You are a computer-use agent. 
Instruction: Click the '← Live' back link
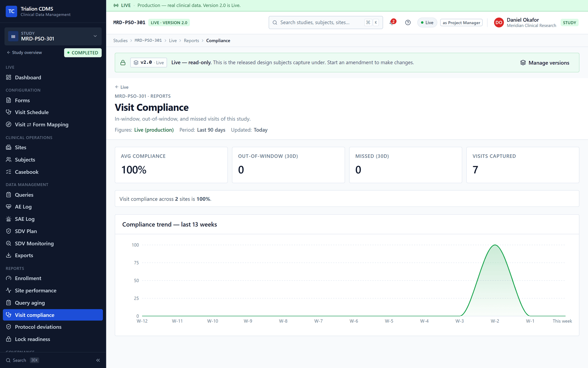click(x=122, y=87)
